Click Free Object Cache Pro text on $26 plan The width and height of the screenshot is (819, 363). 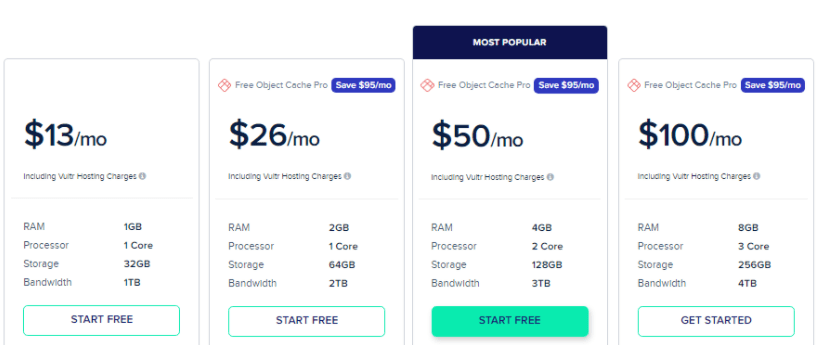click(x=282, y=85)
